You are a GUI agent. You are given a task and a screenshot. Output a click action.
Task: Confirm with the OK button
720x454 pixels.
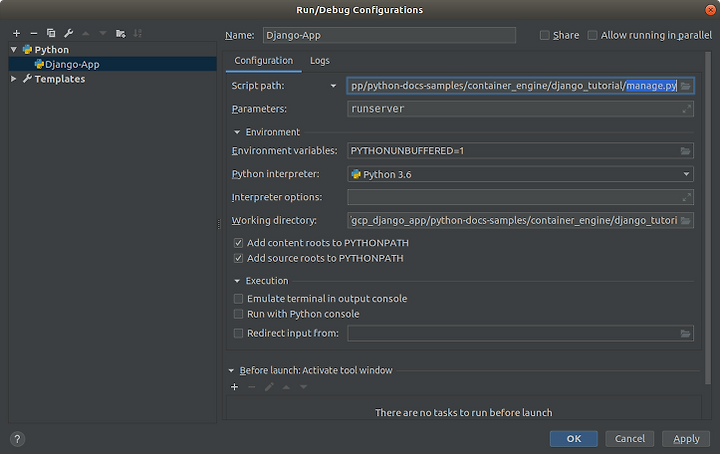coord(574,439)
